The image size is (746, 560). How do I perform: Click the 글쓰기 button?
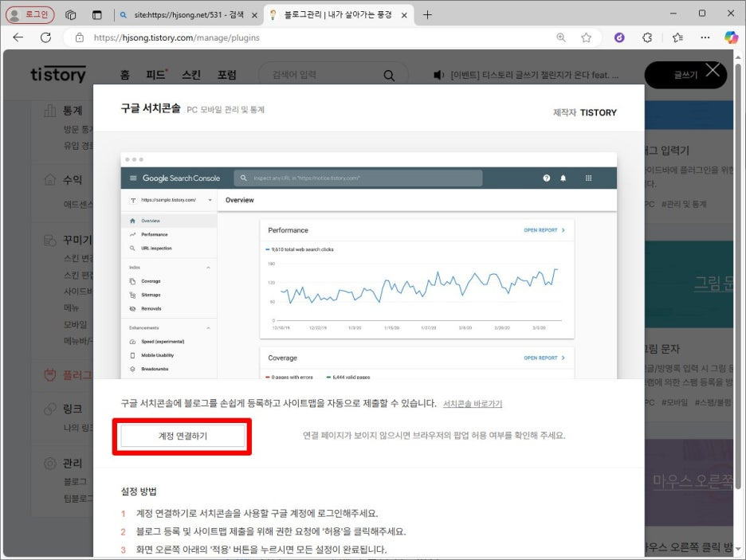(685, 75)
